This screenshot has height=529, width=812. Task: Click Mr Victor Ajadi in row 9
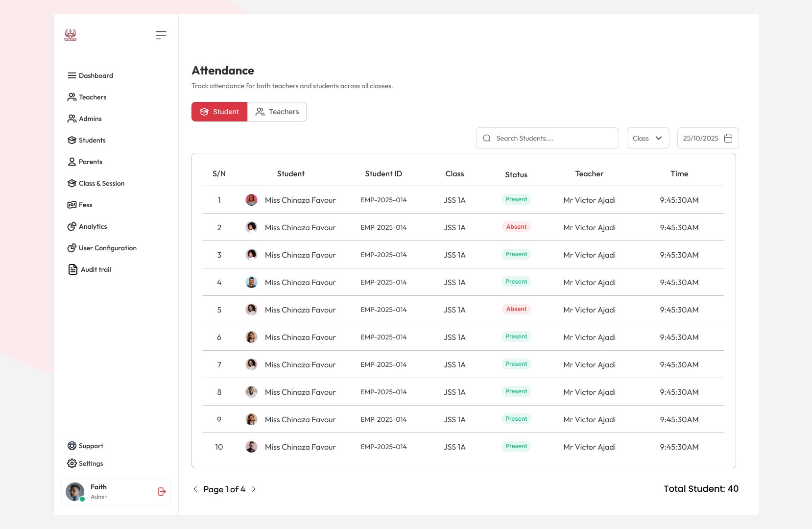coord(589,419)
